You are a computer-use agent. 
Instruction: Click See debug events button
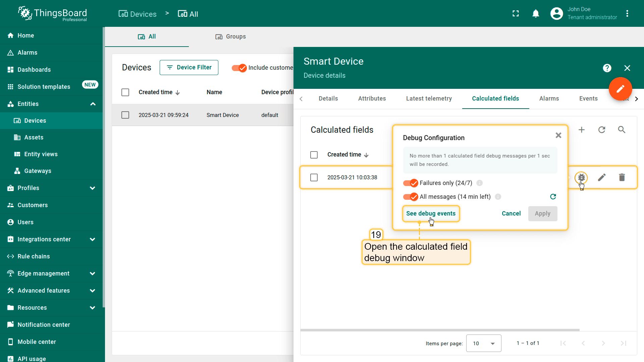(x=431, y=214)
